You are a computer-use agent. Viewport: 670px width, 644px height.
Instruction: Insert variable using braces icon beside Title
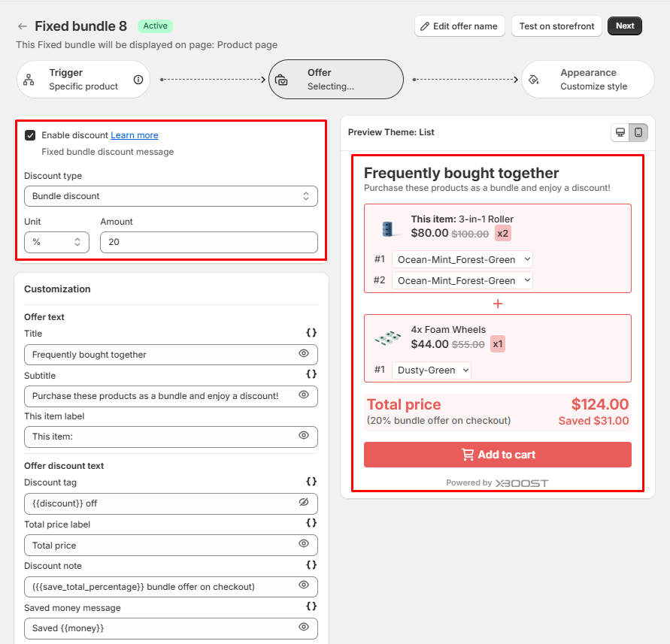coord(311,333)
